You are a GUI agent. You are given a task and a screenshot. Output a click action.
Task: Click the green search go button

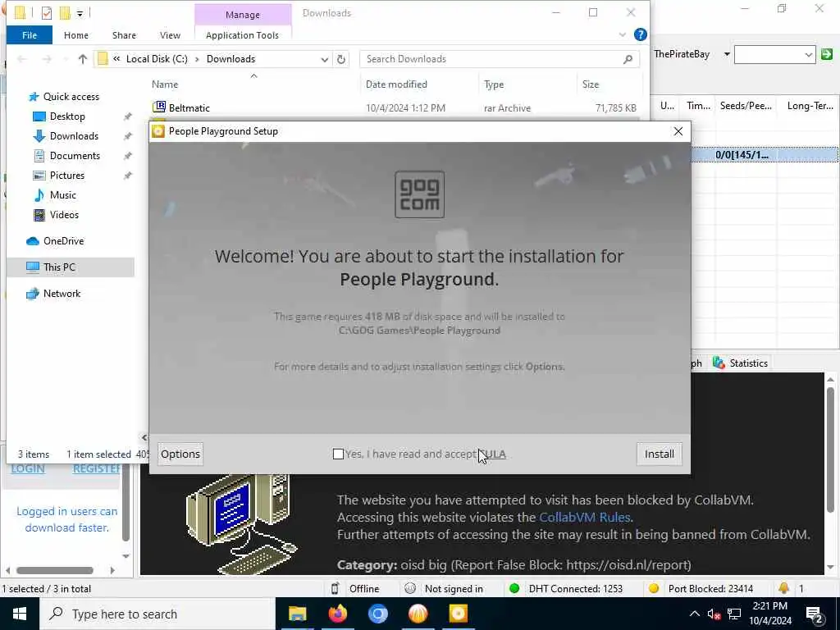(x=827, y=54)
